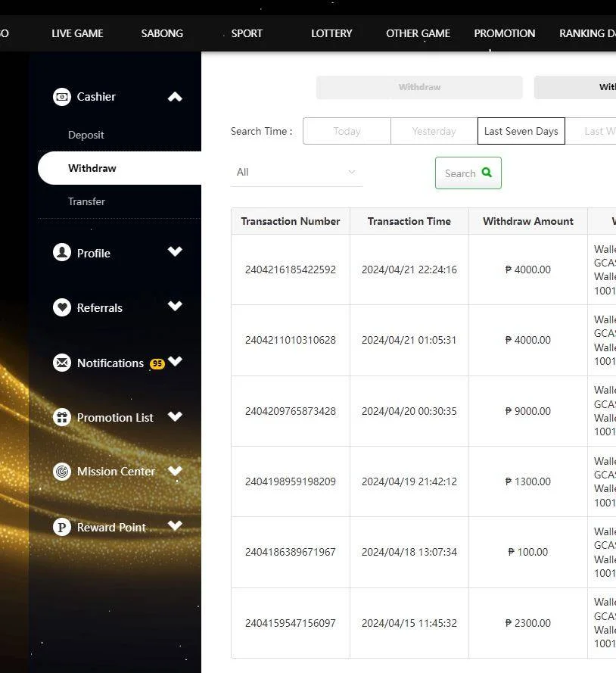
Task: Select transaction number 2404209765873428
Action: click(x=291, y=411)
